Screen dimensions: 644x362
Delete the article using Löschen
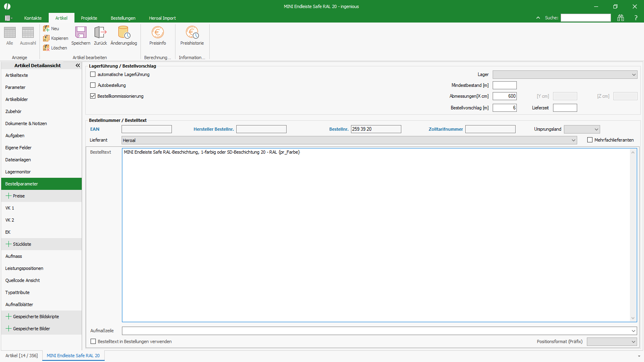click(55, 48)
